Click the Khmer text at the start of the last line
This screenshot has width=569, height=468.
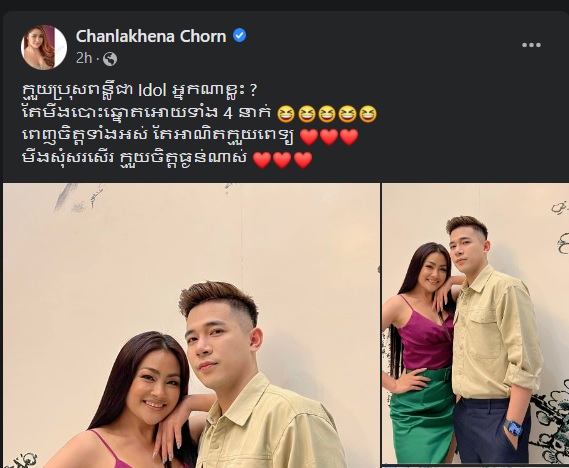tap(69, 159)
